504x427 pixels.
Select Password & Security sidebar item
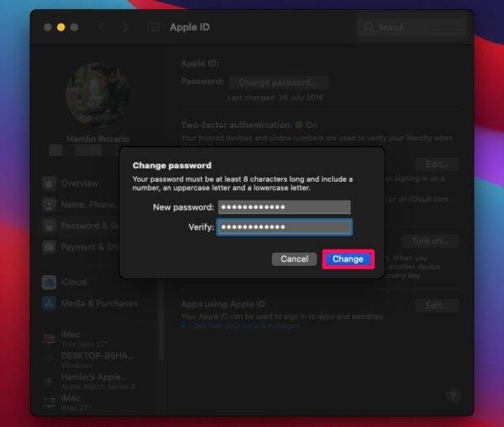[79, 225]
